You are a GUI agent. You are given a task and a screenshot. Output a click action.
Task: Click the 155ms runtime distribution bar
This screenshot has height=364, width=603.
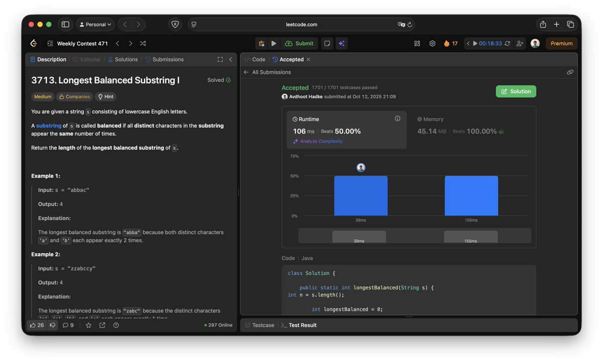pyautogui.click(x=471, y=196)
